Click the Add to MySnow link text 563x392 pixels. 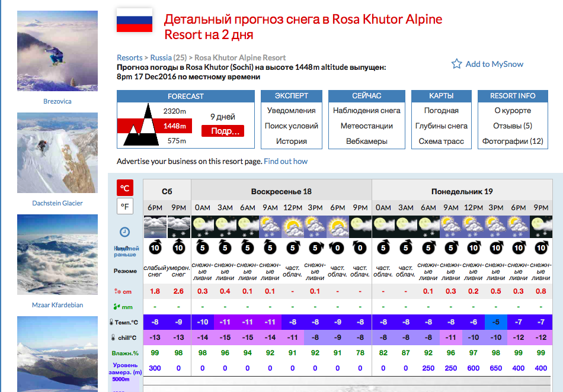coord(494,64)
